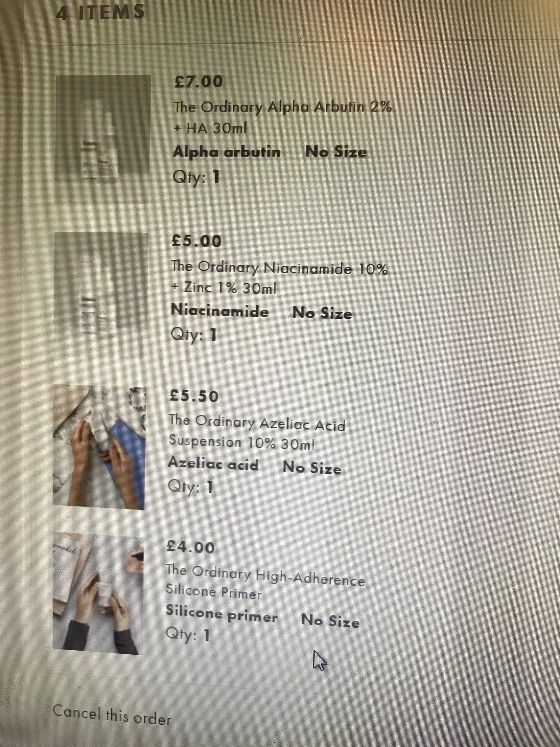
Task: Open the Niacinamide product thumbnail
Action: (101, 295)
